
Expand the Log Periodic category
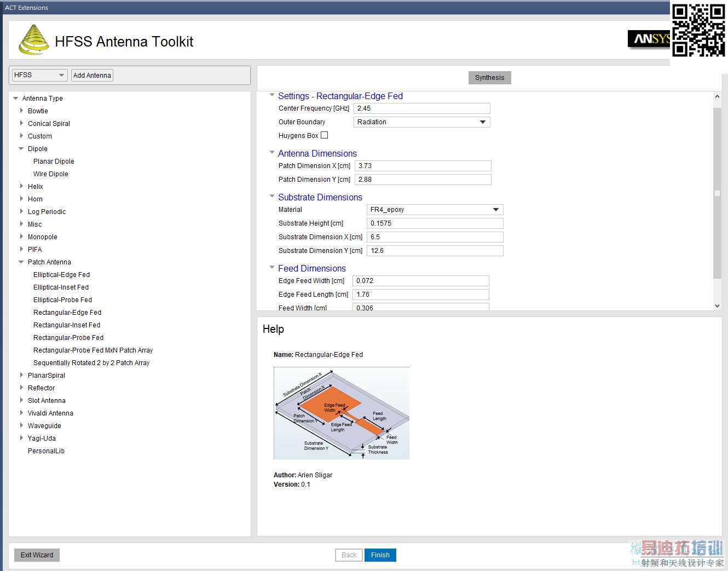(x=21, y=211)
